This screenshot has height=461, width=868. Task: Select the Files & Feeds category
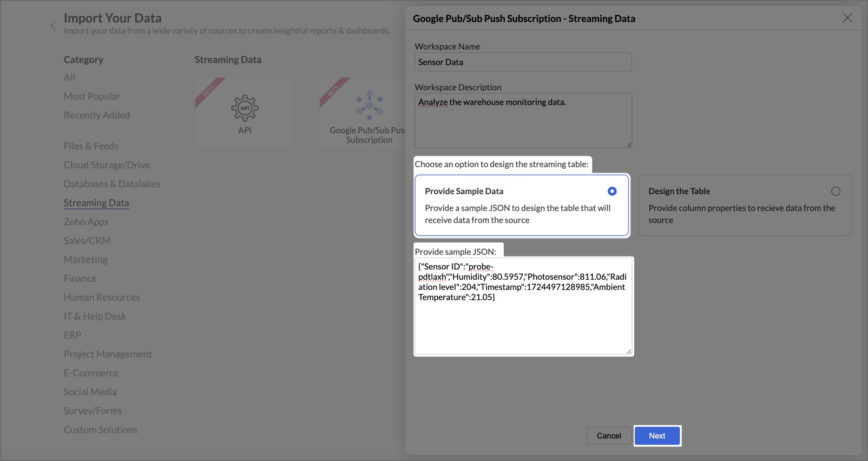(91, 146)
